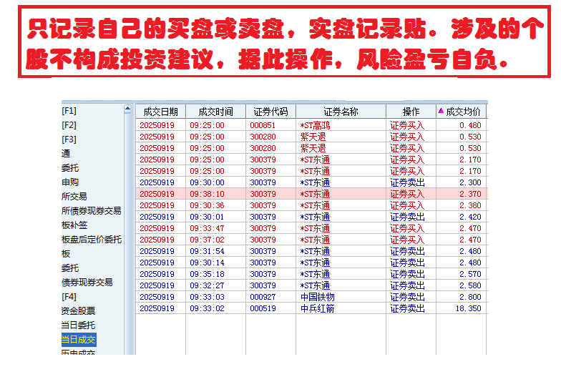This screenshot has height=392, width=561.
Task: Select 所债券现券交易 in the sidebar
Action: (x=92, y=211)
